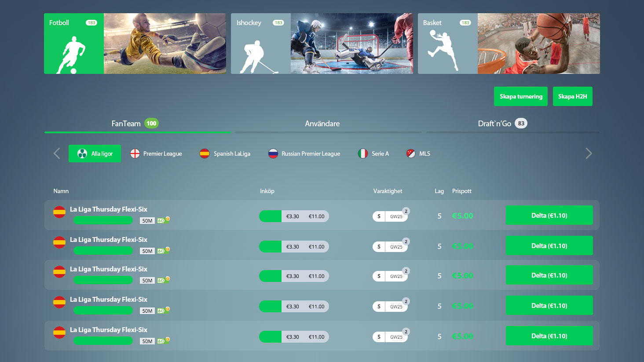
Task: Show more leagues with right arrow
Action: 589,154
